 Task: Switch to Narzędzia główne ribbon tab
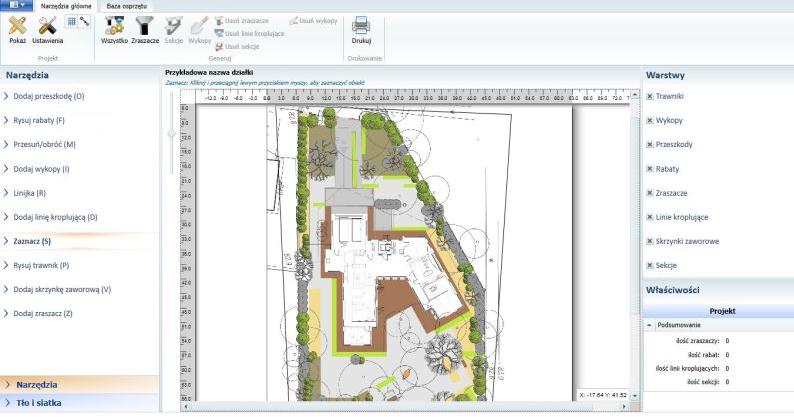click(x=66, y=6)
